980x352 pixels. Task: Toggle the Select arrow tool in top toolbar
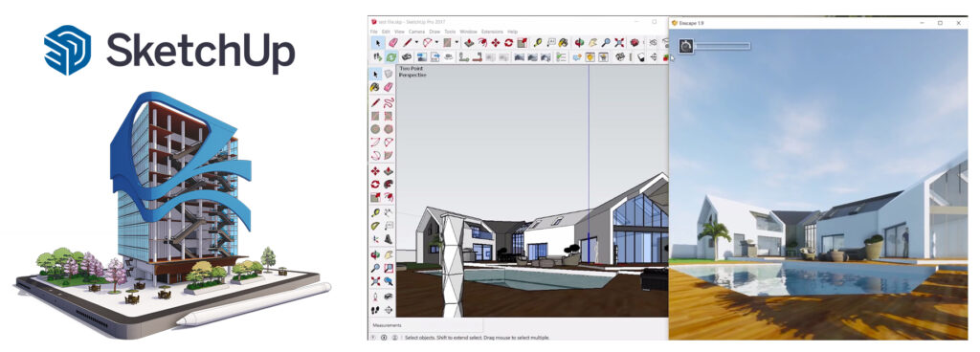[377, 42]
